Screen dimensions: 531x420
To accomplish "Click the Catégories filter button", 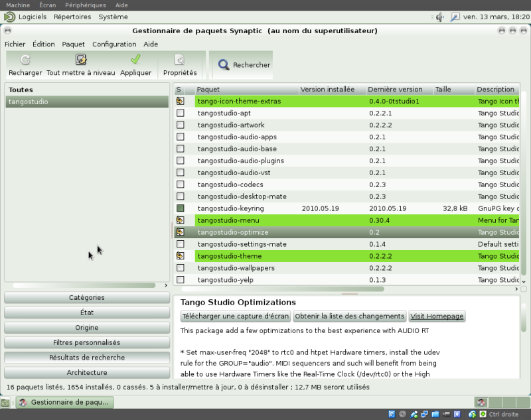I will point(87,297).
